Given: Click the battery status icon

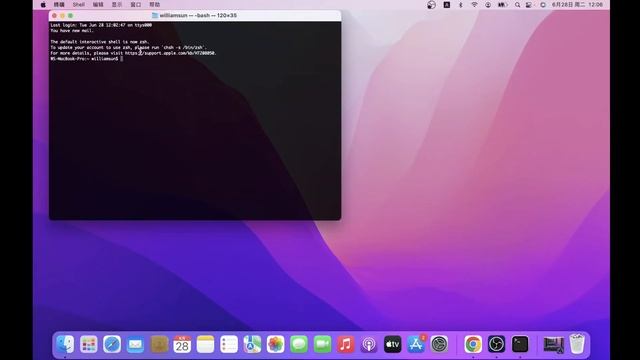Looking at the screenshot, I should [502, 4].
